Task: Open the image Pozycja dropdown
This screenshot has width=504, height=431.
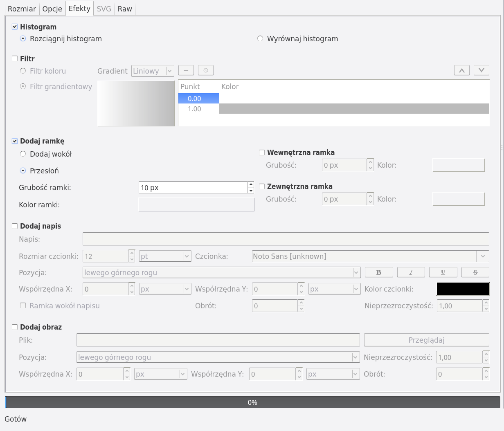Action: click(218, 357)
